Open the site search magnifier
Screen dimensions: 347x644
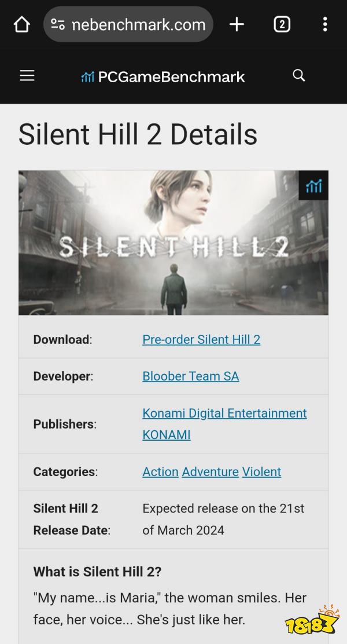pos(299,75)
